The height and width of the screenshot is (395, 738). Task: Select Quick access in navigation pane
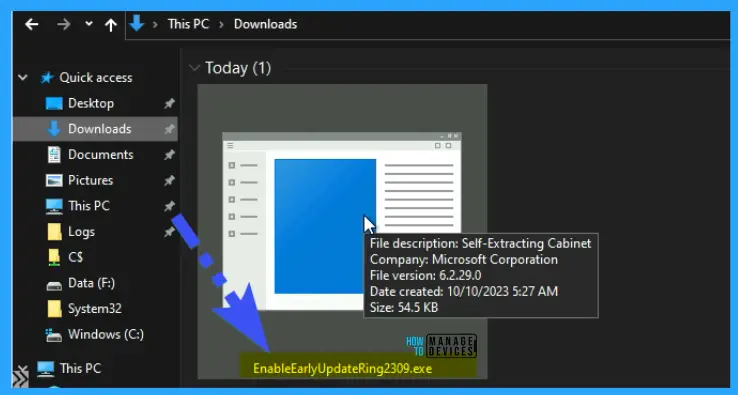click(96, 78)
